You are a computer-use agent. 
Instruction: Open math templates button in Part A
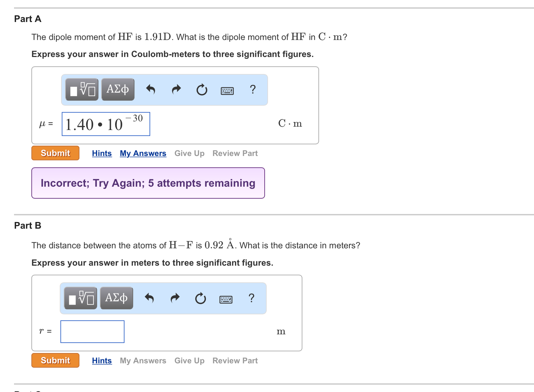coord(82,90)
